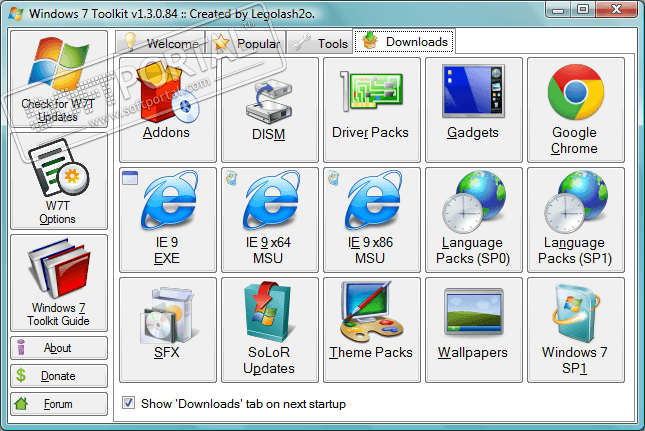Maximize the Windows 7 Toolkit window
645x431 pixels.
(x=583, y=9)
